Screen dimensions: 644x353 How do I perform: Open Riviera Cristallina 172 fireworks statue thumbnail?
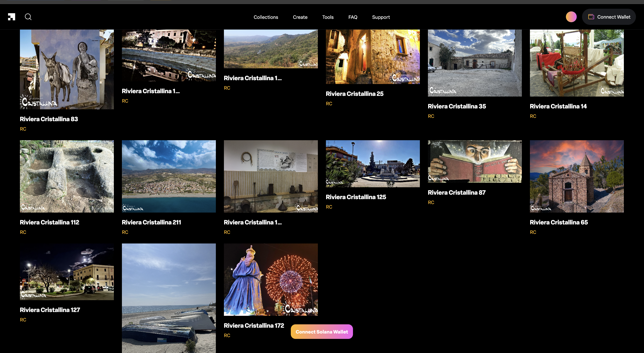pyautogui.click(x=271, y=280)
